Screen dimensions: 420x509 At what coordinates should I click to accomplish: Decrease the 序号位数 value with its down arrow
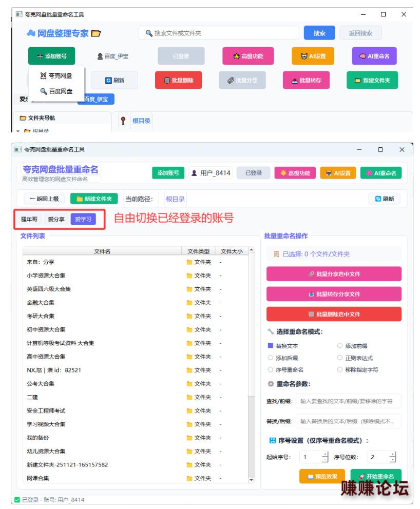click(393, 460)
